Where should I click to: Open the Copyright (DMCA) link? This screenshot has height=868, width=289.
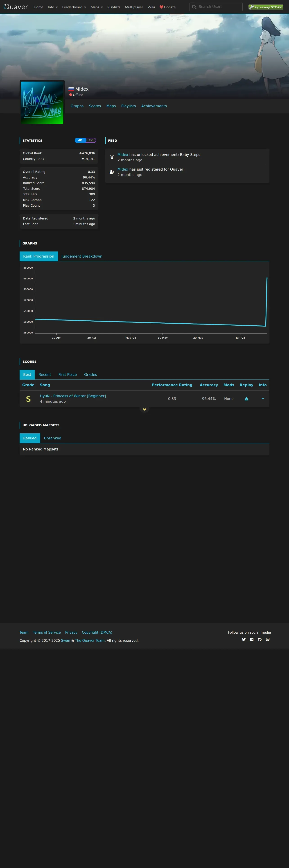[x=97, y=633]
